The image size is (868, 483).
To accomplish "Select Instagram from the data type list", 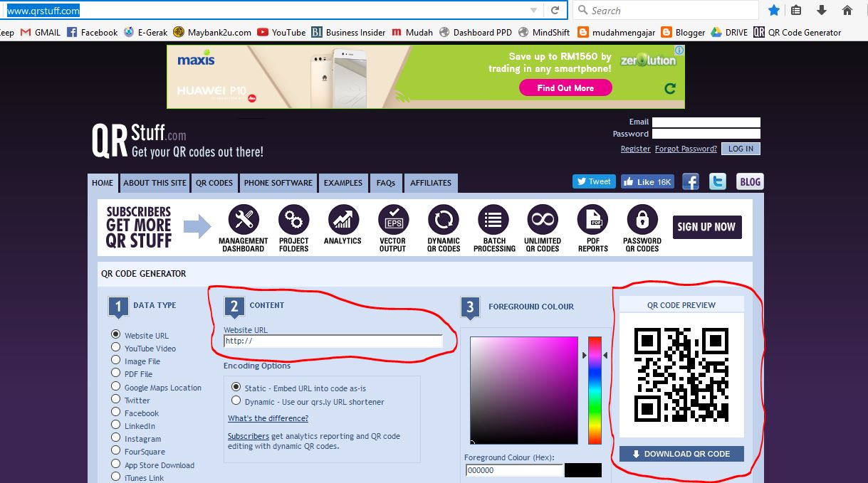I will 115,438.
